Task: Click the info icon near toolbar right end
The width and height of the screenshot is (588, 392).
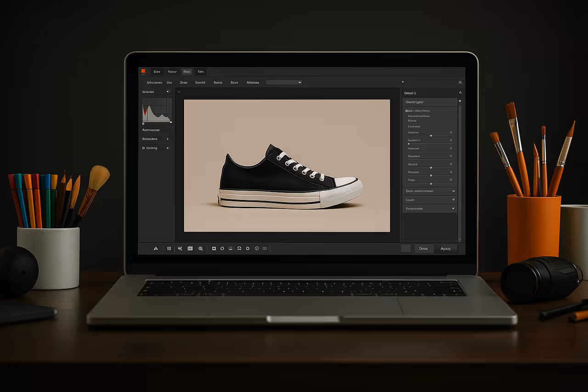Action: [x=257, y=248]
